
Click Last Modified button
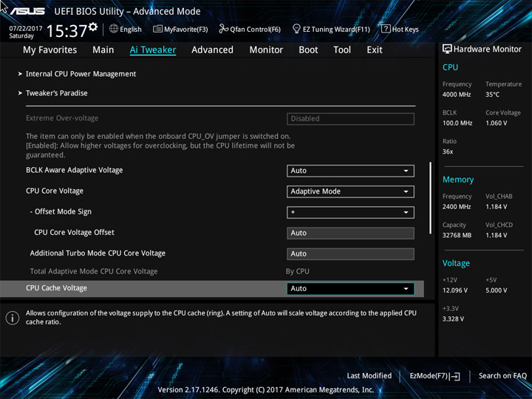point(369,376)
